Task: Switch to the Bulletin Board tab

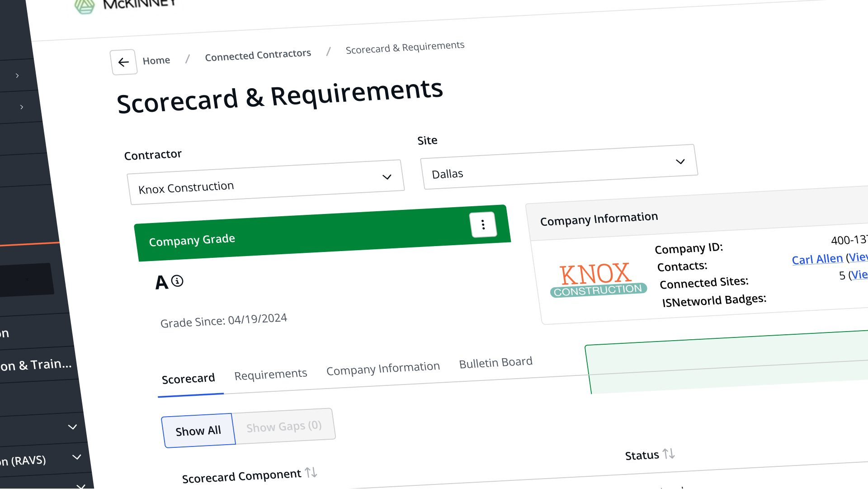Action: coord(496,363)
